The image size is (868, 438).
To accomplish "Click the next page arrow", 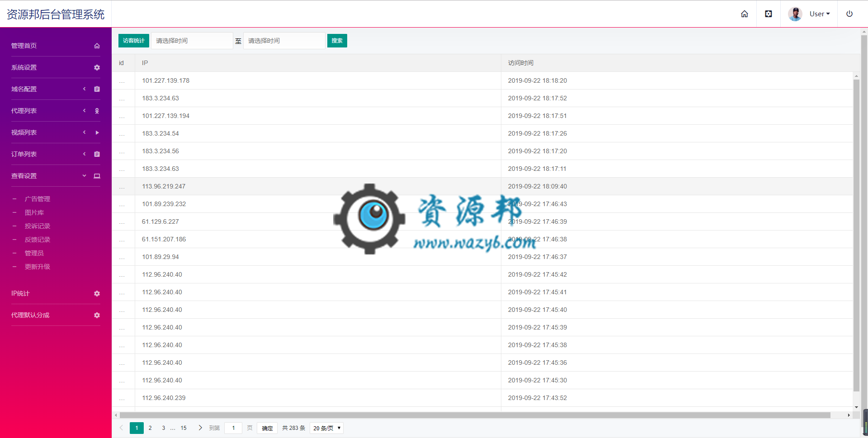I will click(200, 428).
